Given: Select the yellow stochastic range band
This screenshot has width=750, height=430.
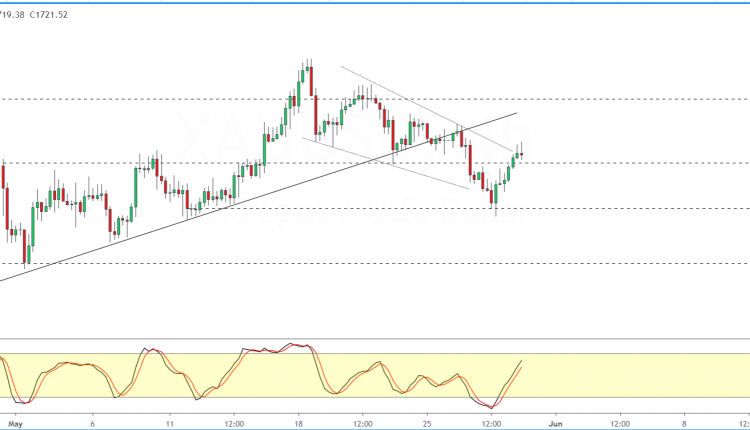Looking at the screenshot, I should click(375, 375).
